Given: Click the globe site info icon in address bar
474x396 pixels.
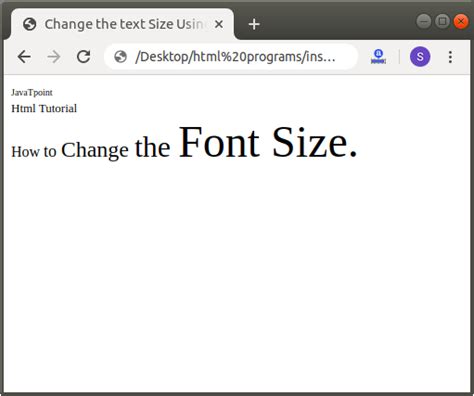Looking at the screenshot, I should coord(120,57).
